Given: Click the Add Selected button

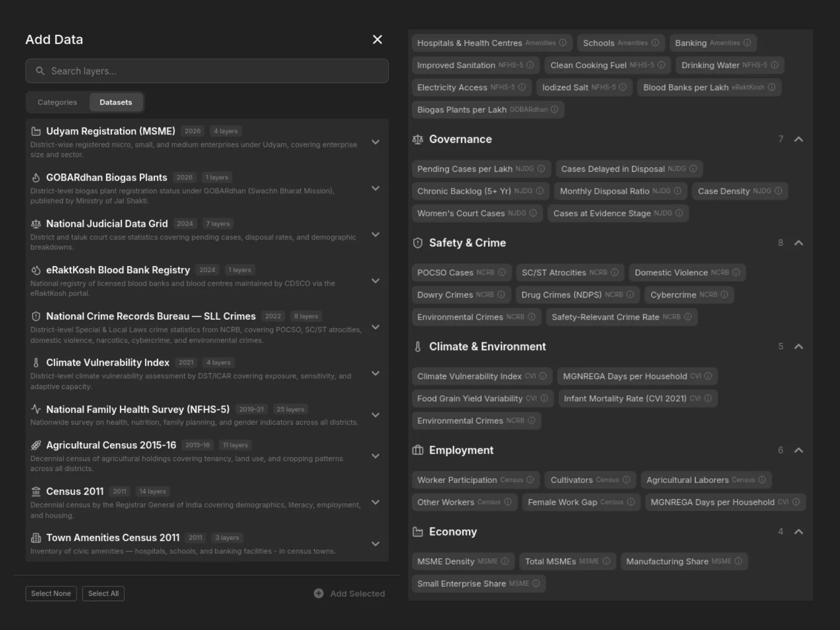Looking at the screenshot, I should (350, 594).
